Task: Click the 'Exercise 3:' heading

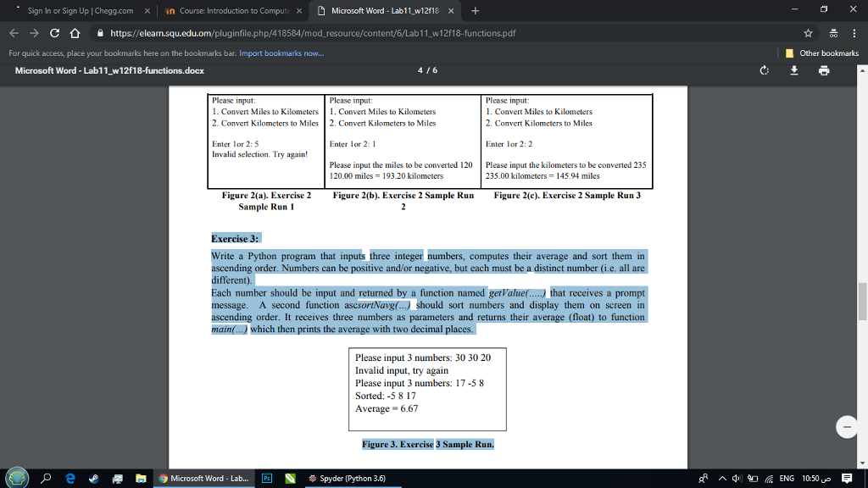Action: coord(235,238)
